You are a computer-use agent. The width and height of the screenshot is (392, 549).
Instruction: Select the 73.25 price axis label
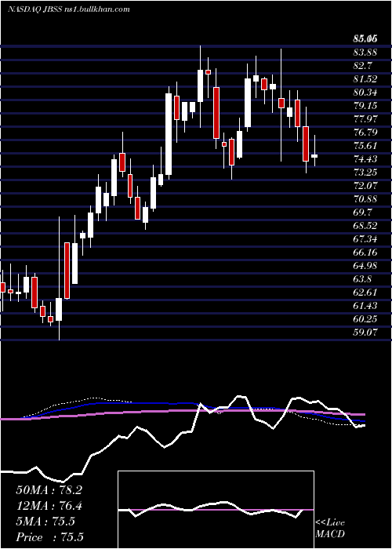[365, 173]
